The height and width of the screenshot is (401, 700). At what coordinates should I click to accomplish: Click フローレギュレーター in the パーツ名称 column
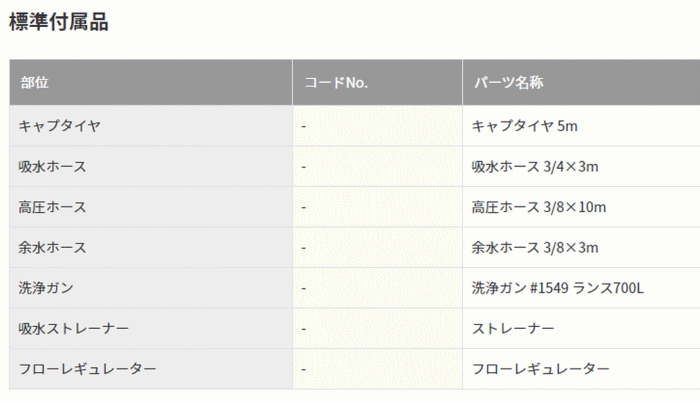pos(541,369)
